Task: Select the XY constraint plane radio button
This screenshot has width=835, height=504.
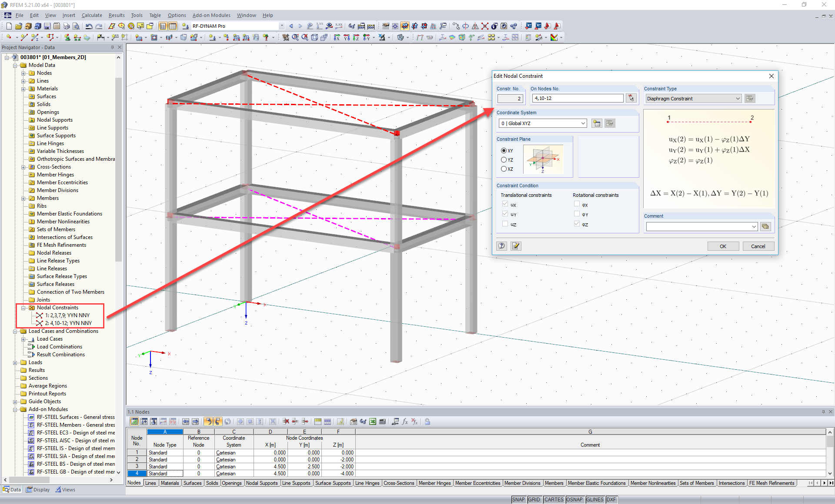Action: [x=504, y=150]
